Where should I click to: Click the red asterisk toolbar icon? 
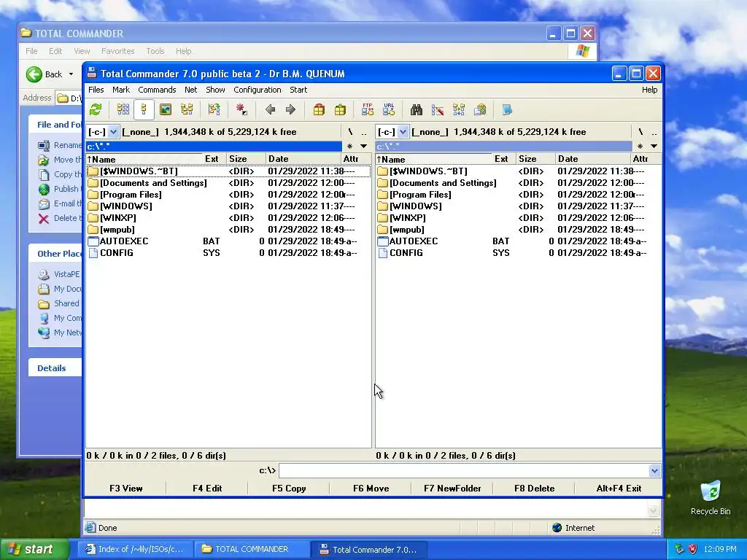(x=241, y=110)
